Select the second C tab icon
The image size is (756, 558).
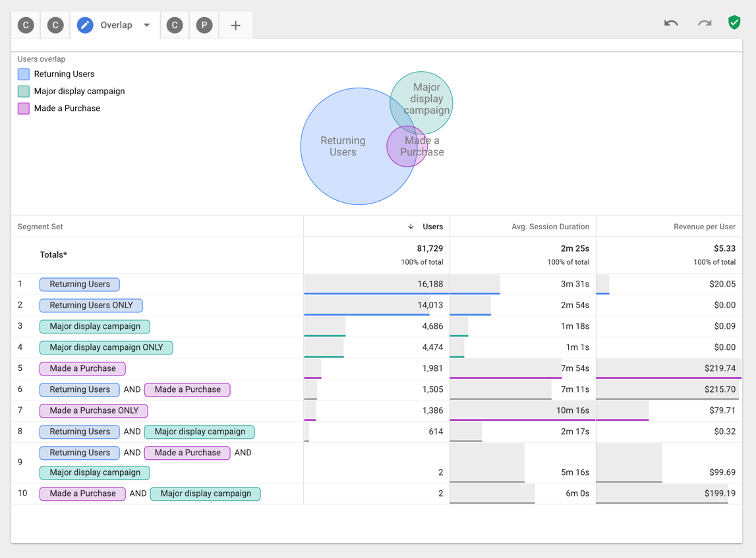click(x=55, y=24)
